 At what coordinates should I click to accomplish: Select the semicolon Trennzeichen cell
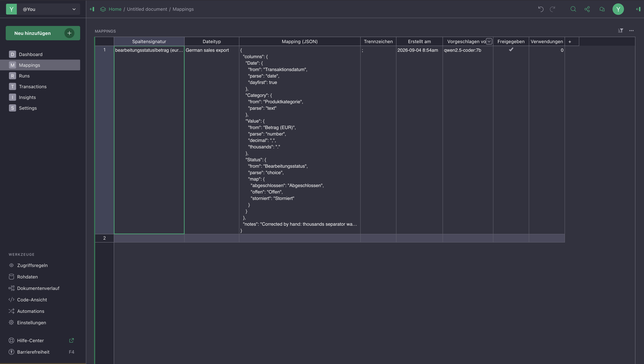(378, 140)
